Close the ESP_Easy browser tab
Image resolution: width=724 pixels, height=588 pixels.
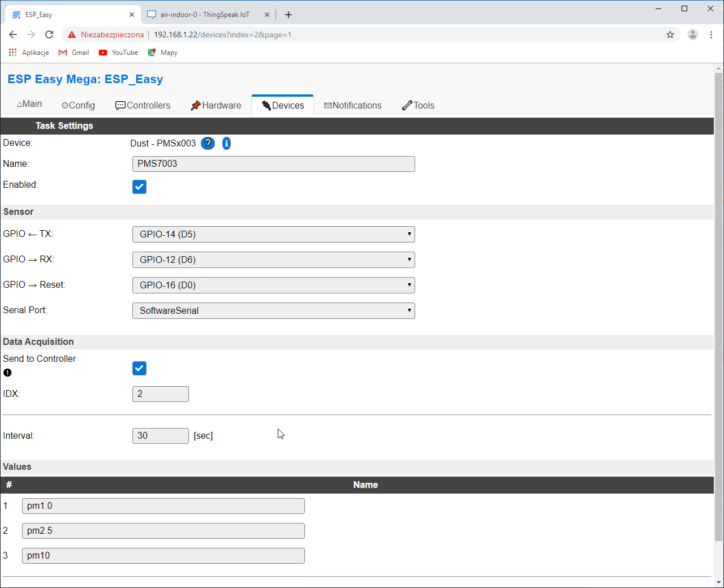[132, 15]
